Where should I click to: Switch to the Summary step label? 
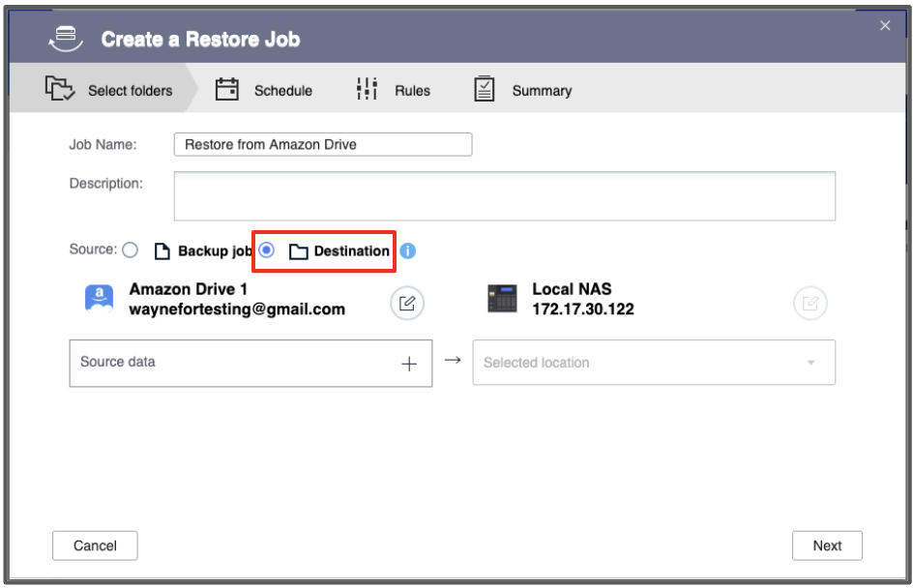pyautogui.click(x=542, y=91)
